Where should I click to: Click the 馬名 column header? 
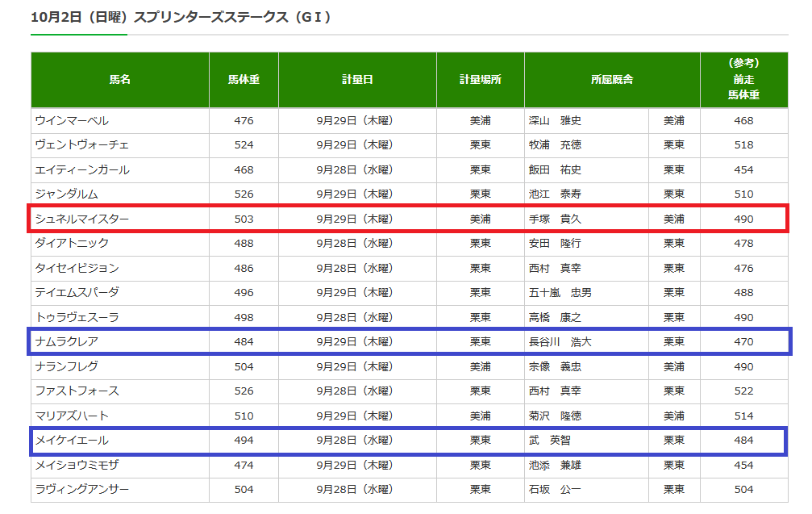pos(119,80)
